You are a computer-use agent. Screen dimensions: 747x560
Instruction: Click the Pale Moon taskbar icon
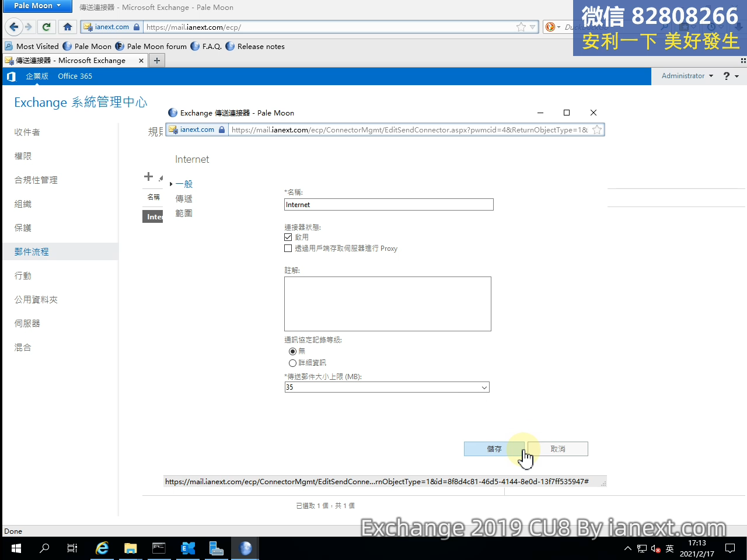coord(246,548)
